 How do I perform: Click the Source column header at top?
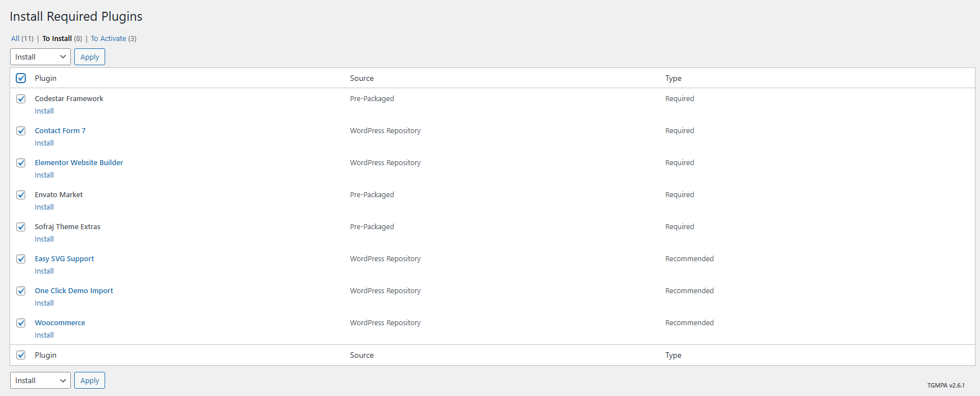point(362,78)
